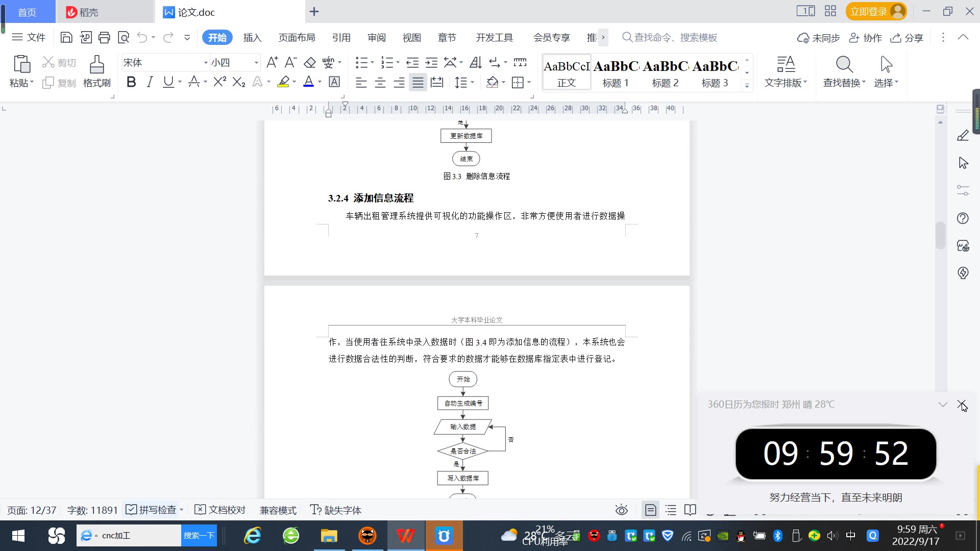Screen dimensions: 980x551
Task: Toggle italic formatting
Action: (150, 82)
